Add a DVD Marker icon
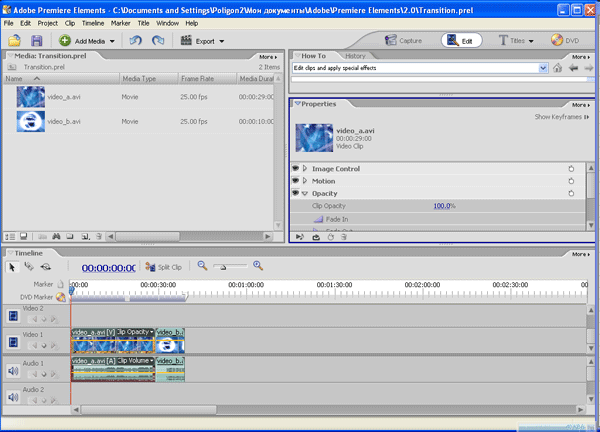The image size is (600, 432). pyautogui.click(x=60, y=297)
